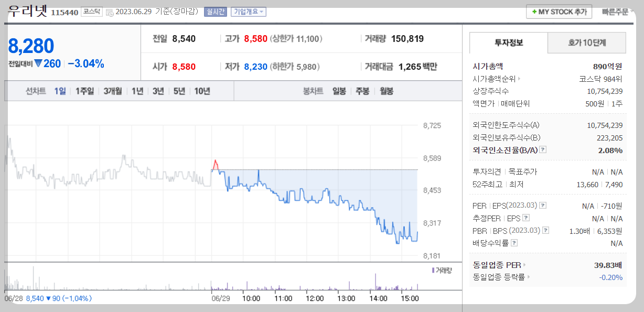This screenshot has height=312, width=644.
Task: Click the stock code 115440
Action: 65,12
